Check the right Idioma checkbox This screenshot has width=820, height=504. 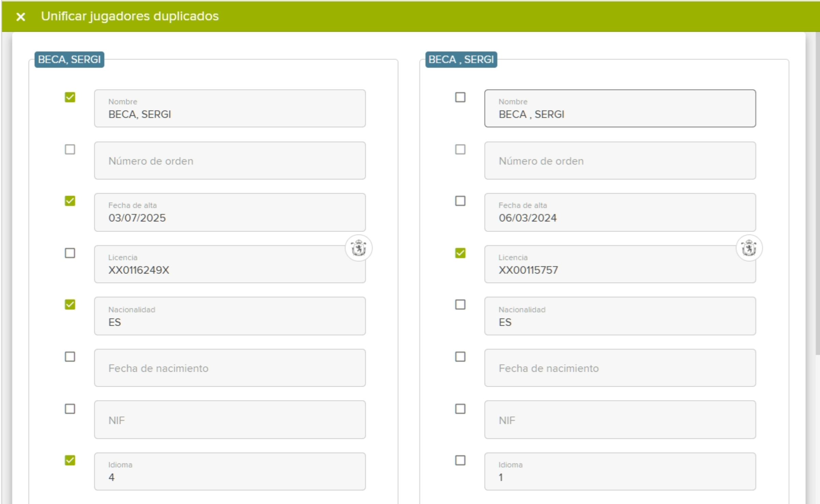point(460,460)
